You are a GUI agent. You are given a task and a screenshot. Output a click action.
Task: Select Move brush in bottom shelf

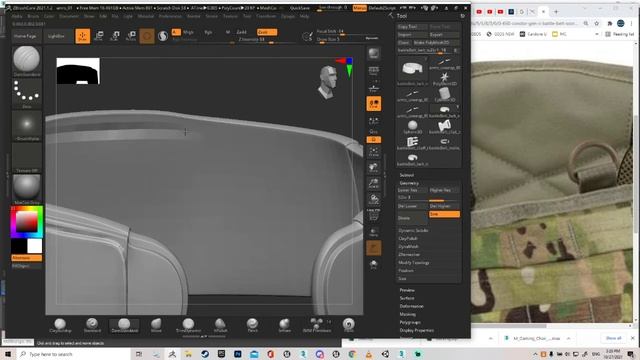coord(156,325)
